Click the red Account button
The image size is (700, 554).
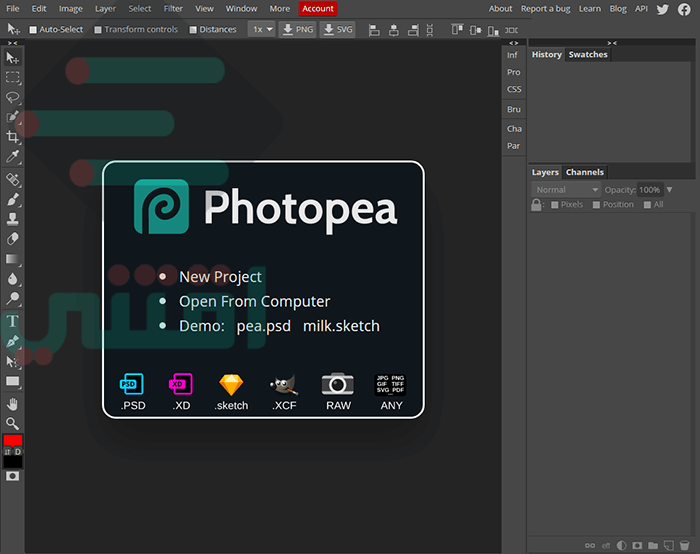(317, 8)
